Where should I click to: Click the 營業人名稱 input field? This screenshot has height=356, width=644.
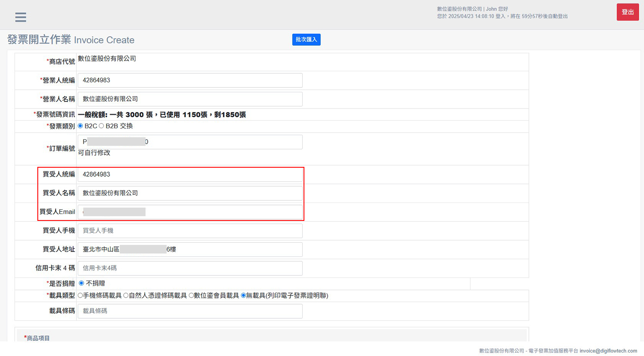point(190,99)
